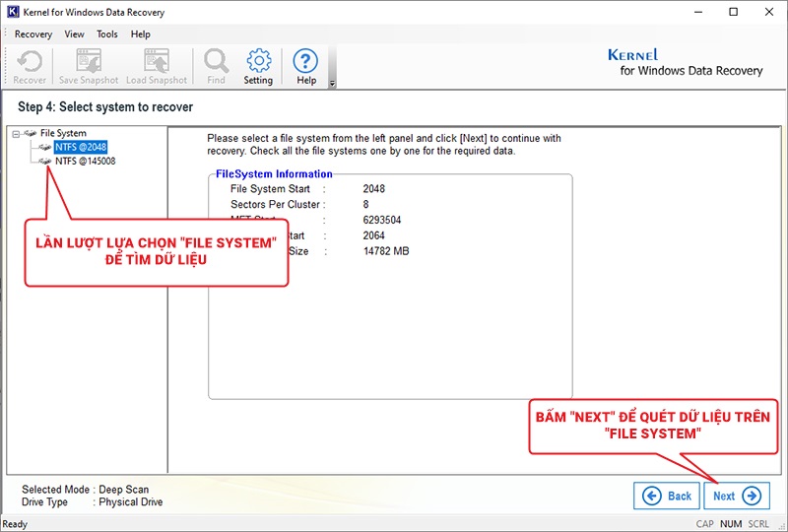Minimize the Kernel window
This screenshot has width=788, height=532.
point(698,12)
